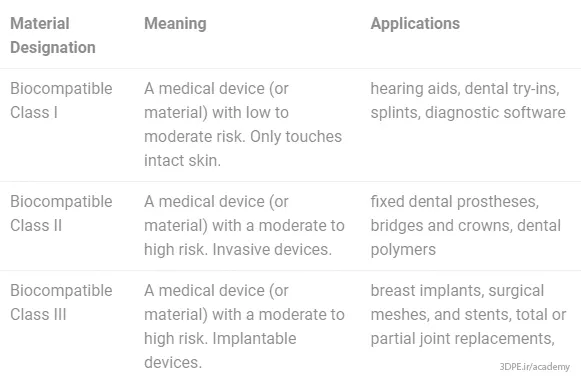Viewport: 581px width, 380px height.
Task: Select the Biocompatible Class III cell
Action: (61, 302)
